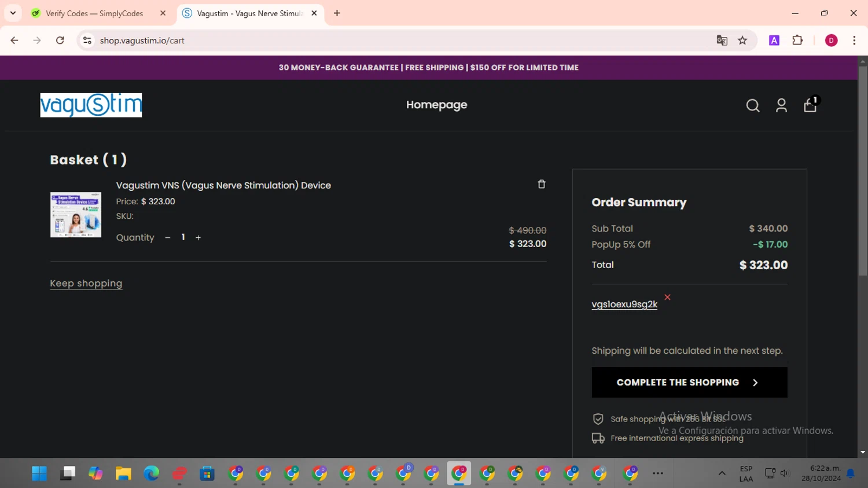
Task: Click the Order Summary heading
Action: click(x=639, y=203)
